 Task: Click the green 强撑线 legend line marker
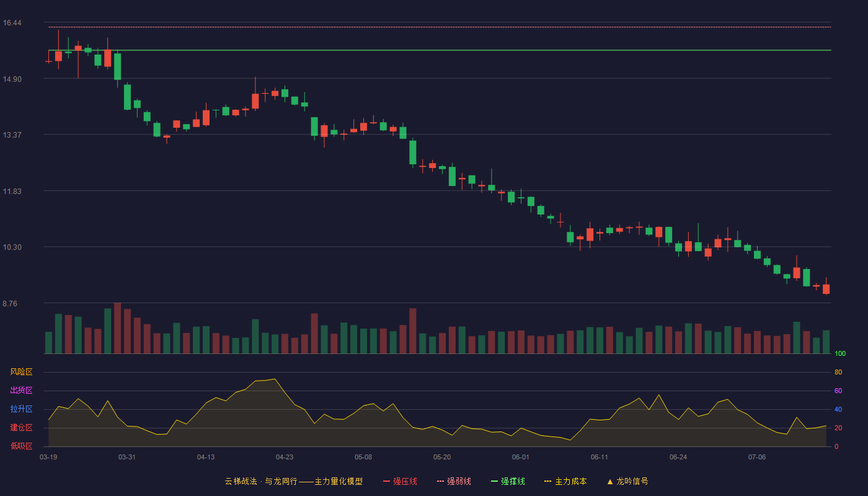coord(494,481)
